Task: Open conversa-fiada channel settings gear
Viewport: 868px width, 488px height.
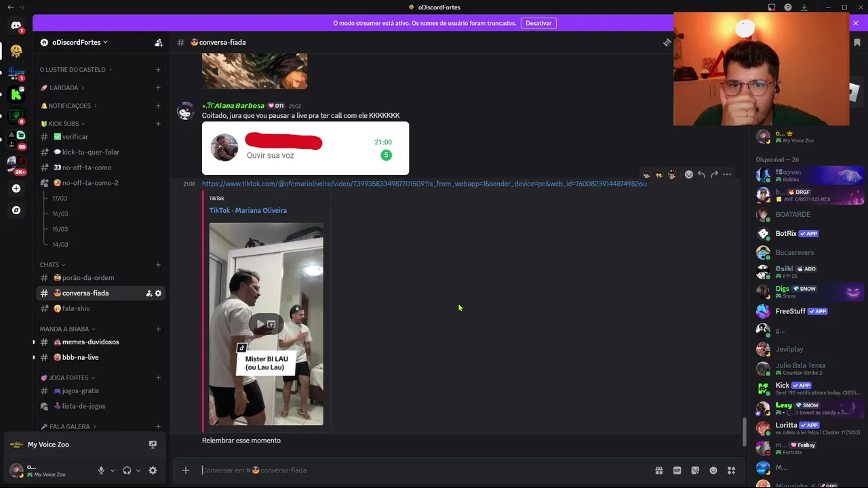Action: [158, 293]
